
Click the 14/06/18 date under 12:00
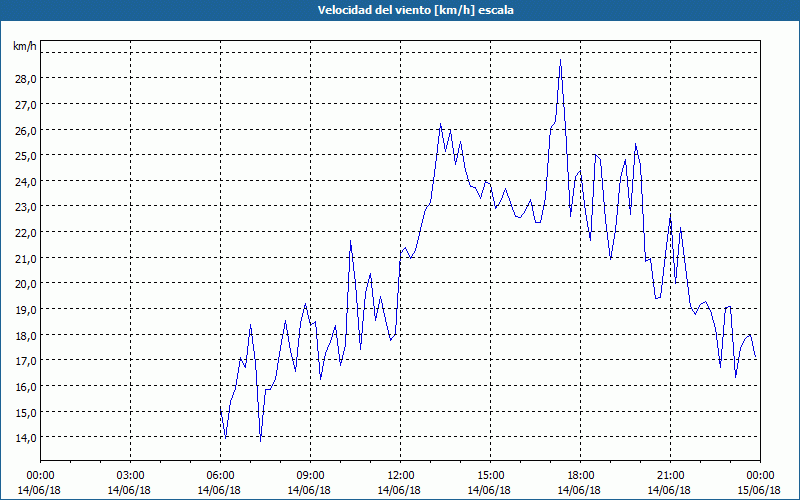[x=399, y=490]
